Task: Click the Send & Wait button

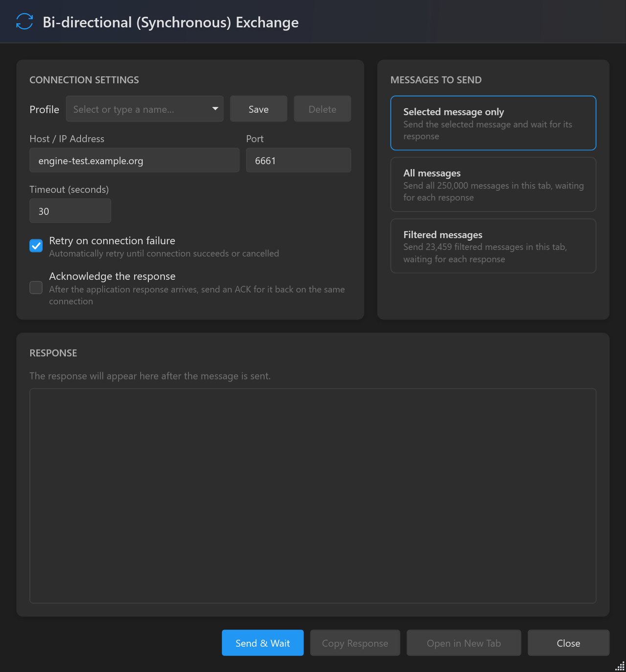Action: coord(263,643)
